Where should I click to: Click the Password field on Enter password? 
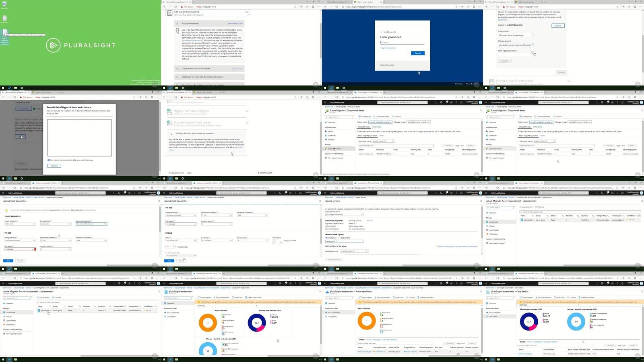402,43
